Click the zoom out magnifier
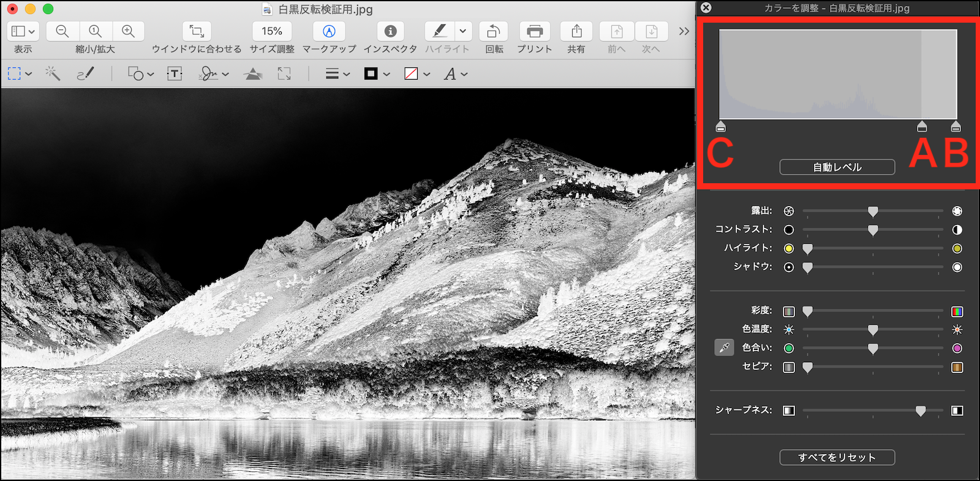 click(62, 31)
